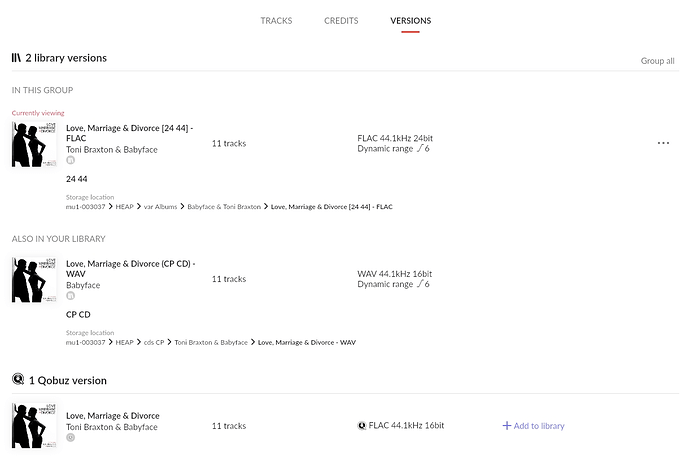Click the Group all link
The height and width of the screenshot is (472, 690).
point(657,61)
